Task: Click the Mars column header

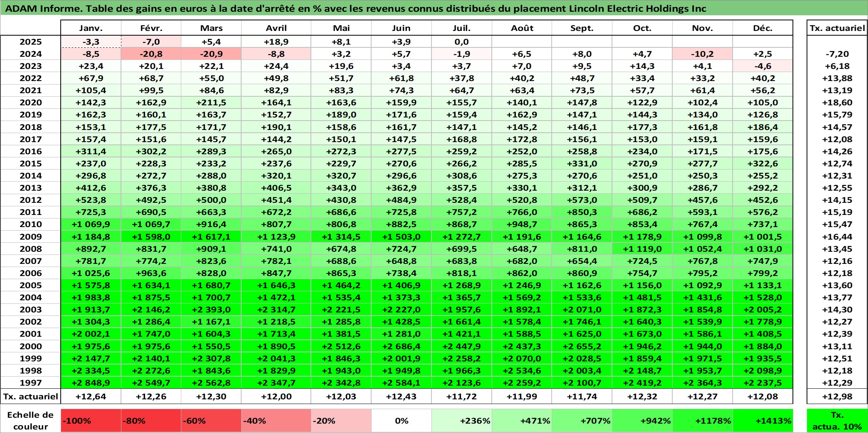Action: (x=211, y=28)
